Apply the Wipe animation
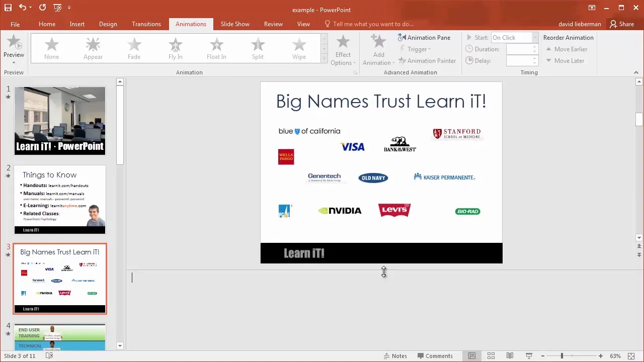The width and height of the screenshot is (644, 362). point(299,48)
